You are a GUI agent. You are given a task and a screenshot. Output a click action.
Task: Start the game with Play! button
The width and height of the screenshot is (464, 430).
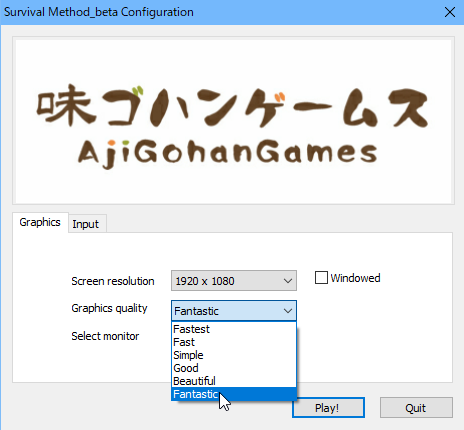point(328,407)
